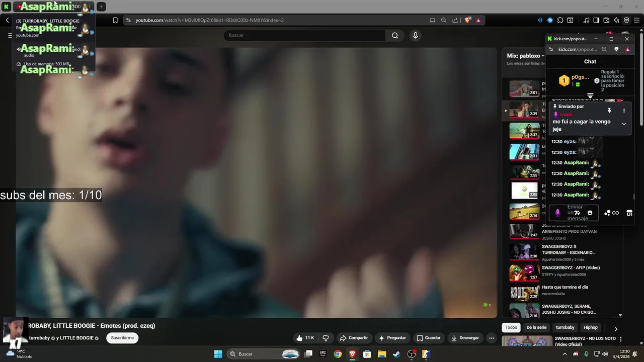Click the Suscribirme button

(x=122, y=338)
